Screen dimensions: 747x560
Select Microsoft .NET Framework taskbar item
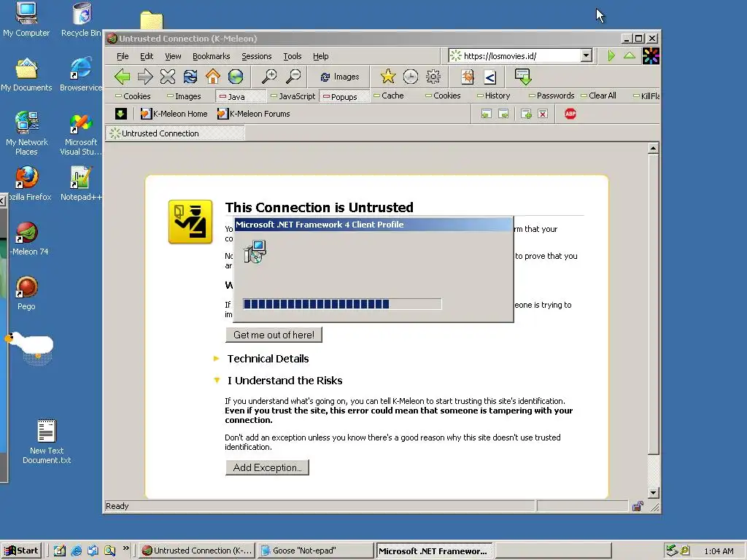[x=435, y=551]
